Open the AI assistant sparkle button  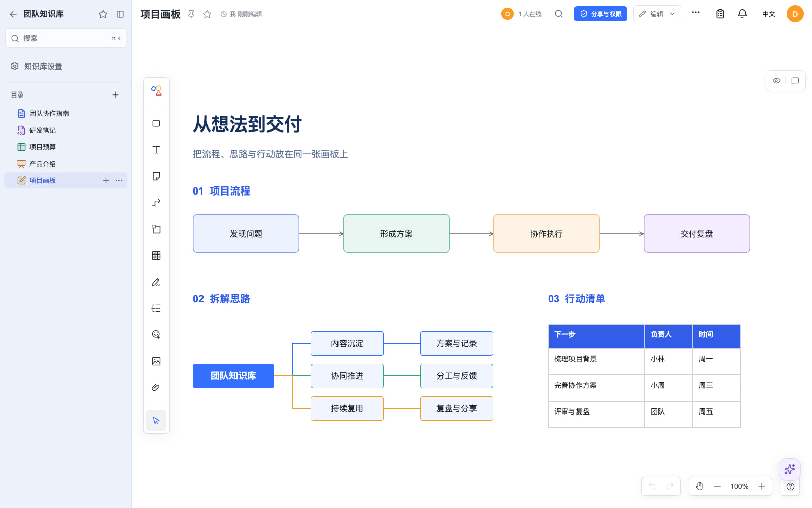tap(790, 469)
